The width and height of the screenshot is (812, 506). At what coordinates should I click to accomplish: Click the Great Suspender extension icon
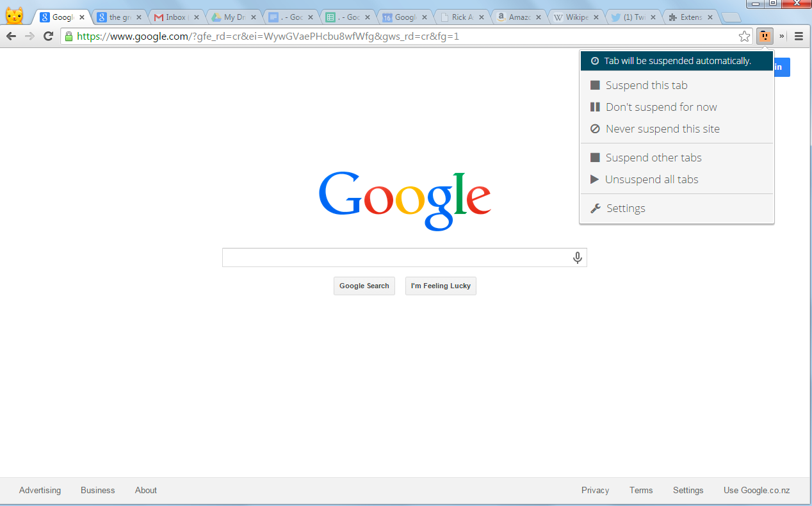coord(765,37)
